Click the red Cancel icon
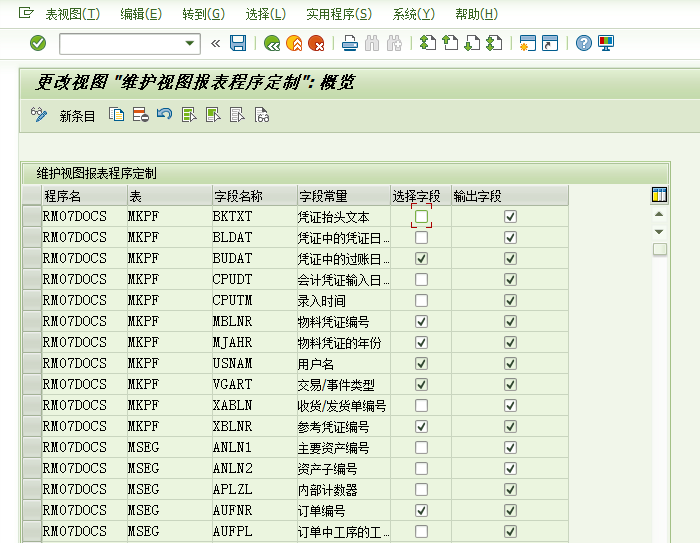 tap(316, 43)
